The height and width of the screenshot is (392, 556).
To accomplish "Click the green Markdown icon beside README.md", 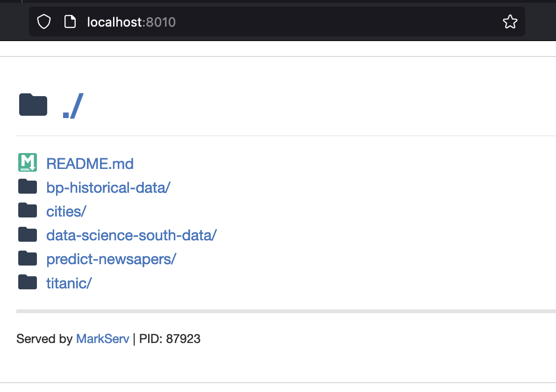I will pos(28,162).
